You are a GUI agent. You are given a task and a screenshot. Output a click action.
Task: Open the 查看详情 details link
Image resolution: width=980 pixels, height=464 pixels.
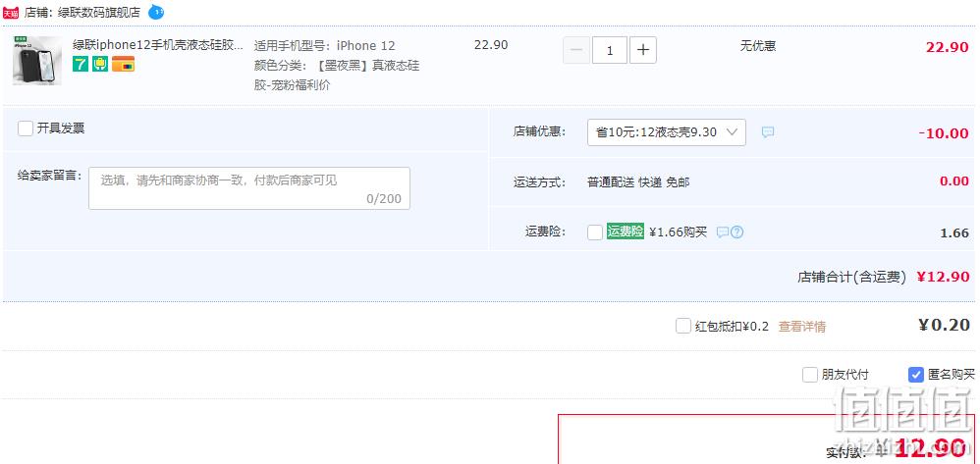click(802, 326)
